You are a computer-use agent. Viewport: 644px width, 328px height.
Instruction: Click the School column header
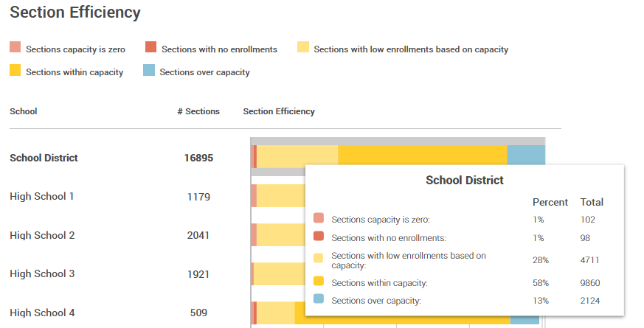point(24,111)
